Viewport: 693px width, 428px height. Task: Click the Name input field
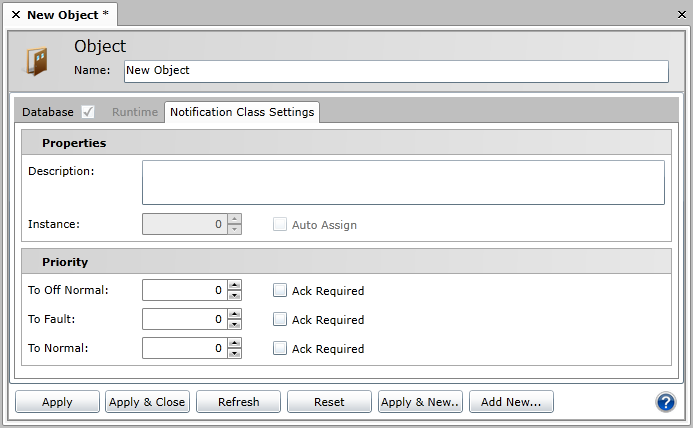(395, 71)
